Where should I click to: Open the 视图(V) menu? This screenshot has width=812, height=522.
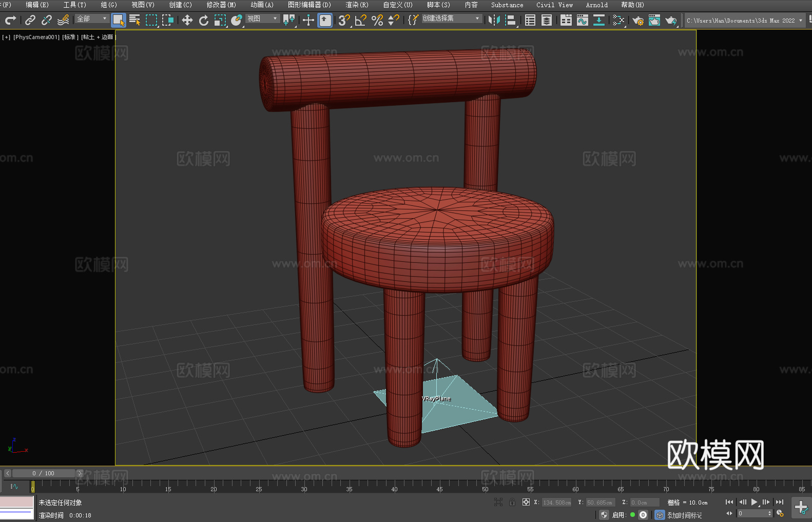point(143,5)
